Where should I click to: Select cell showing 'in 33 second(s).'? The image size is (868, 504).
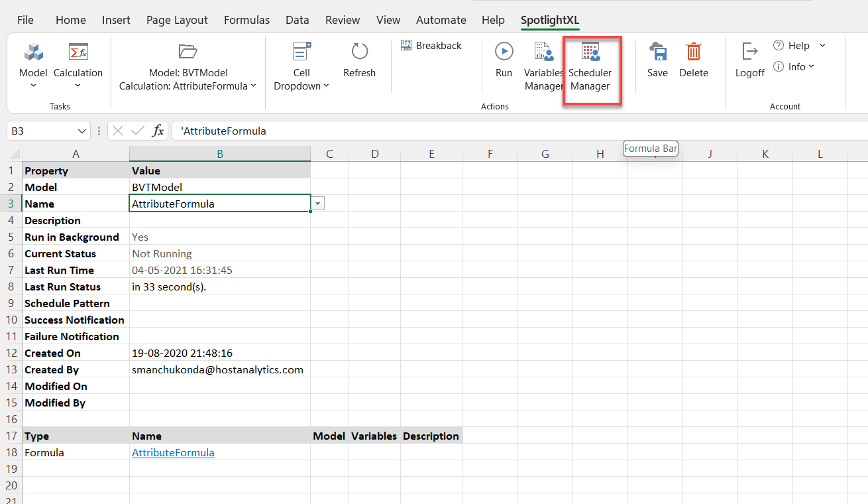(x=220, y=287)
